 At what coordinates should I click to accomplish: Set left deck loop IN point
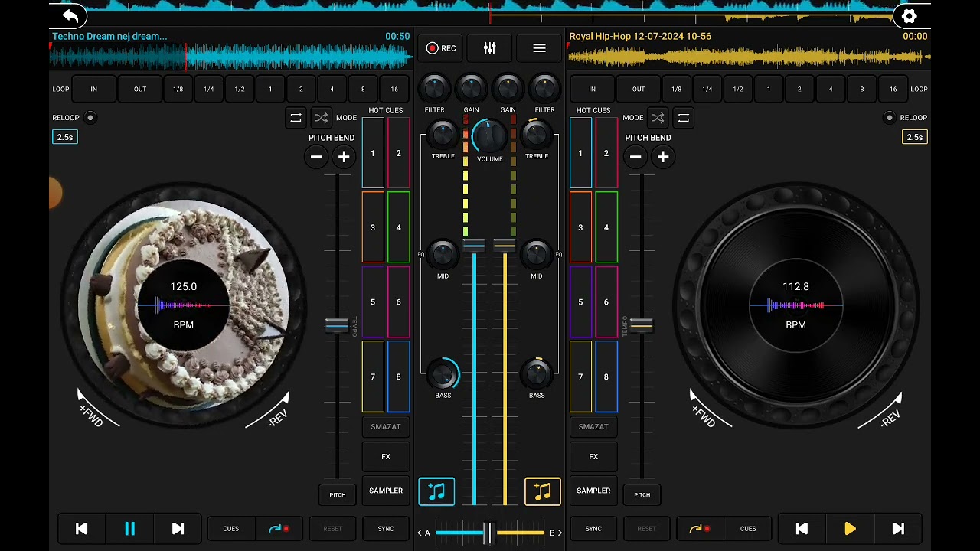click(x=94, y=89)
